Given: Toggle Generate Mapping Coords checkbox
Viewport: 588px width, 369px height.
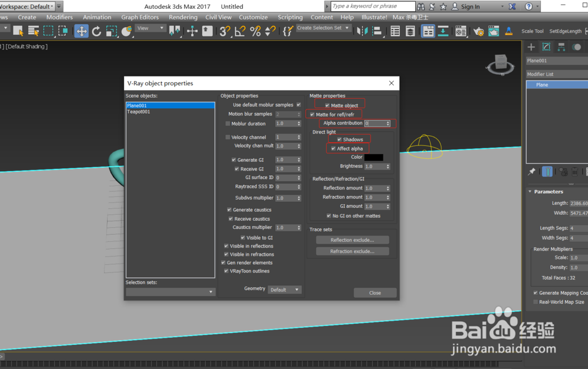Looking at the screenshot, I should tap(536, 293).
